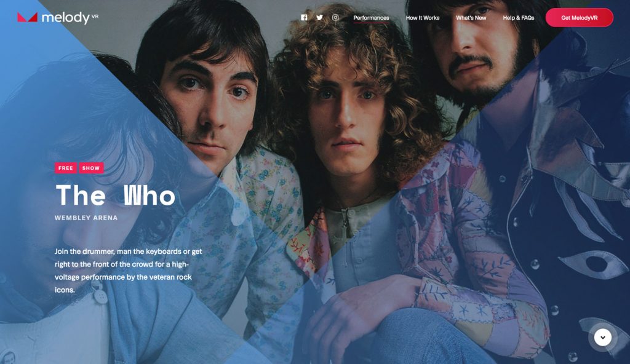Image resolution: width=630 pixels, height=364 pixels.
Task: Click the red FREE tag
Action: [x=65, y=168]
